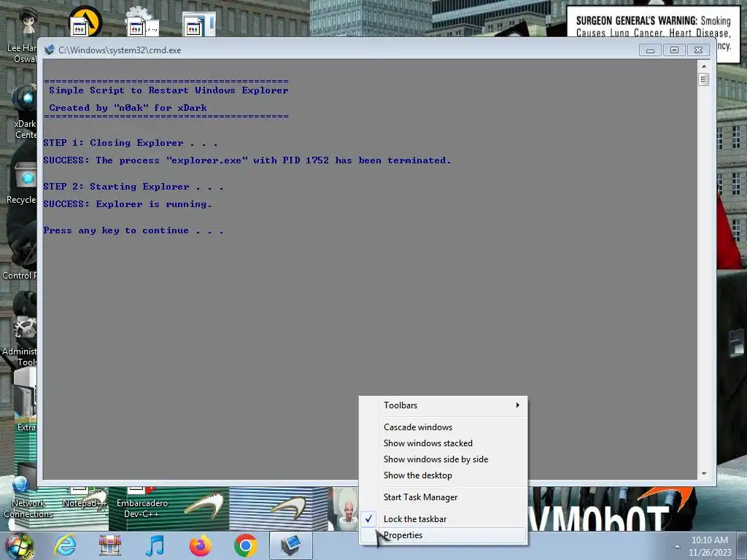Click the 'STEP 2: Starting Explorer' line

coord(133,187)
